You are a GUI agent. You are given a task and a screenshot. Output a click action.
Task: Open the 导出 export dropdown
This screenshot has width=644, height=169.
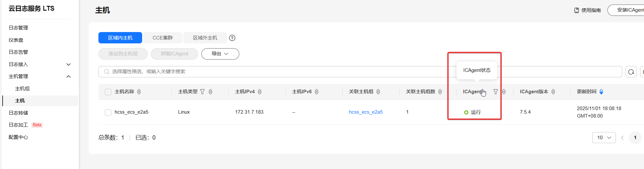220,54
